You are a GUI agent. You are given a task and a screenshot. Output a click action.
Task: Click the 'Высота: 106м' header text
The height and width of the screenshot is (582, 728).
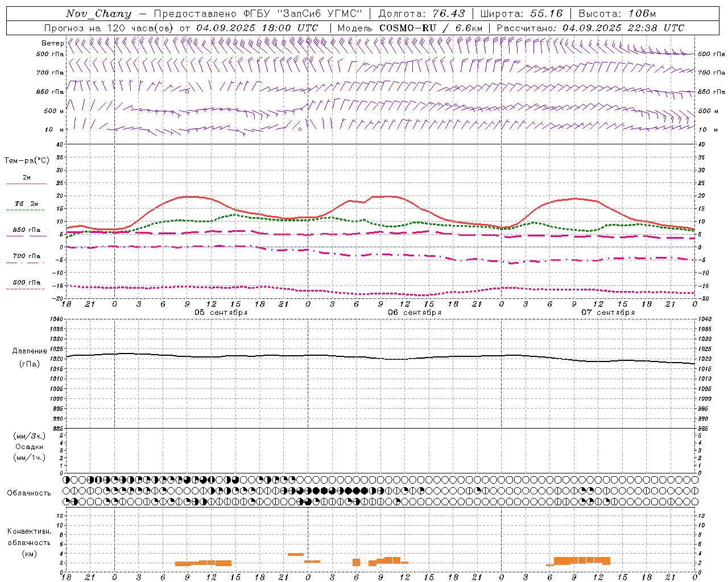click(617, 14)
